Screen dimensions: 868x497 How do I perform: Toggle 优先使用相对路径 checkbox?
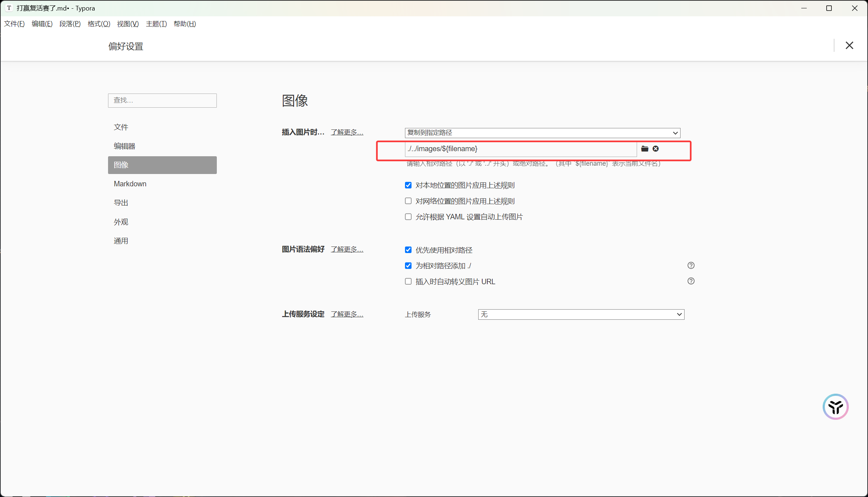pyautogui.click(x=408, y=250)
